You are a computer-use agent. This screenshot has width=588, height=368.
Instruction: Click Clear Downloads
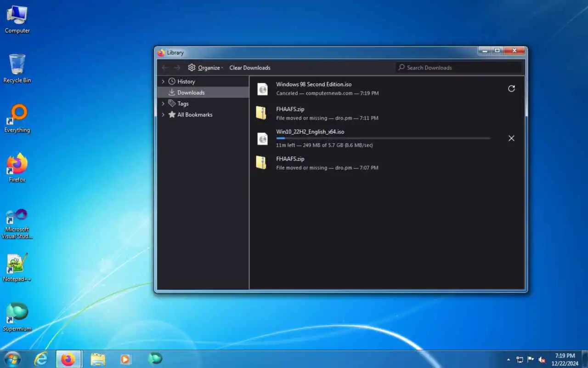250,68
